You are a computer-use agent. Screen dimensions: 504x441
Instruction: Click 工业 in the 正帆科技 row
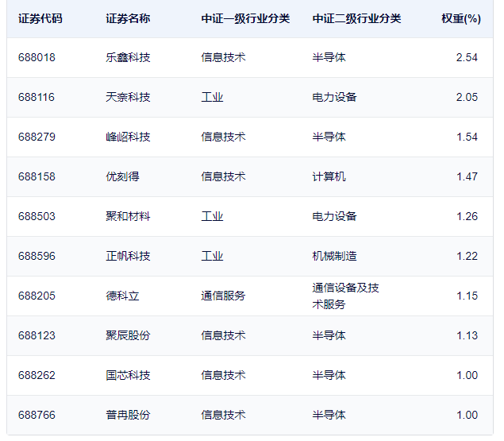pos(212,256)
